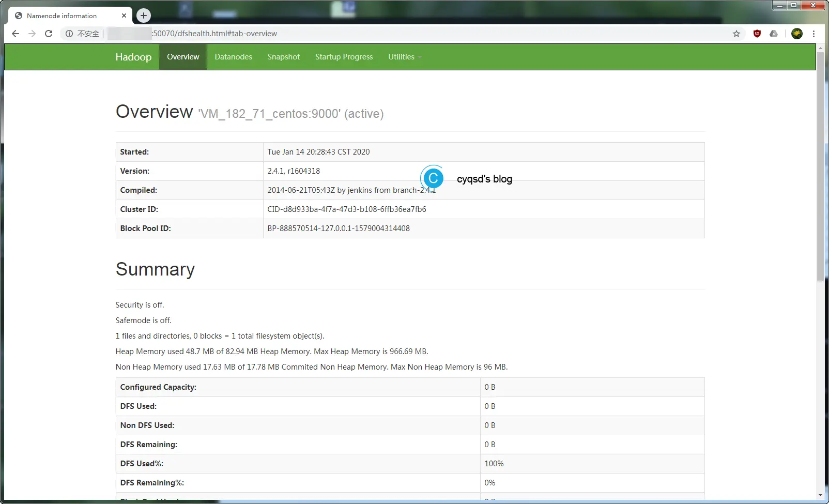
Task: Open the Chrome profile avatar
Action: tap(797, 34)
